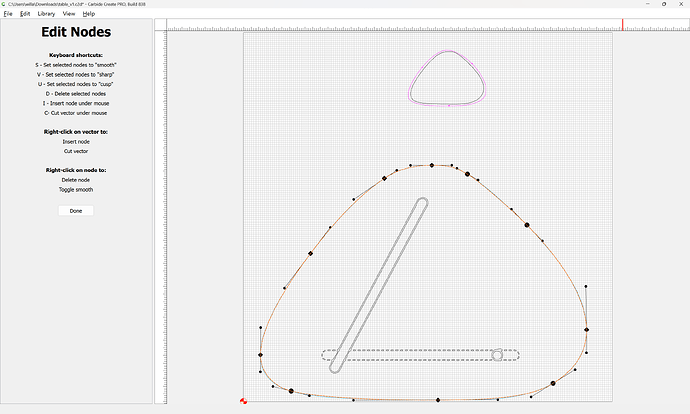The height and width of the screenshot is (414, 690).
Task: Pick the leftmost node on the large curve
Action: pyautogui.click(x=260, y=354)
